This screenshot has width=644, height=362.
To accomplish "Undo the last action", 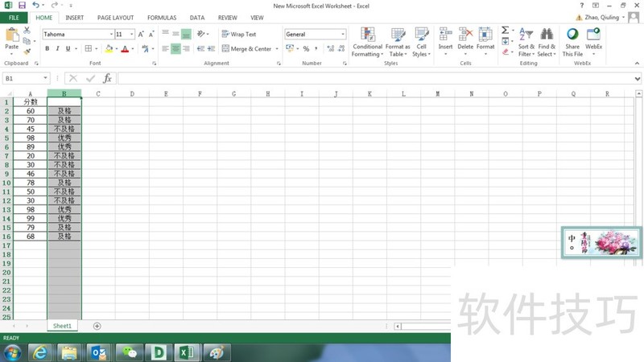I will click(x=35, y=6).
